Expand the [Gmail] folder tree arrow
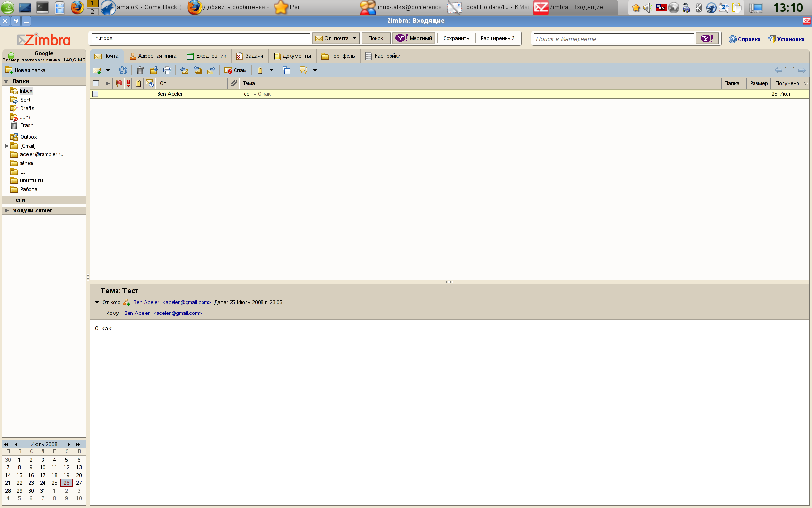The height and width of the screenshot is (508, 812). click(6, 146)
